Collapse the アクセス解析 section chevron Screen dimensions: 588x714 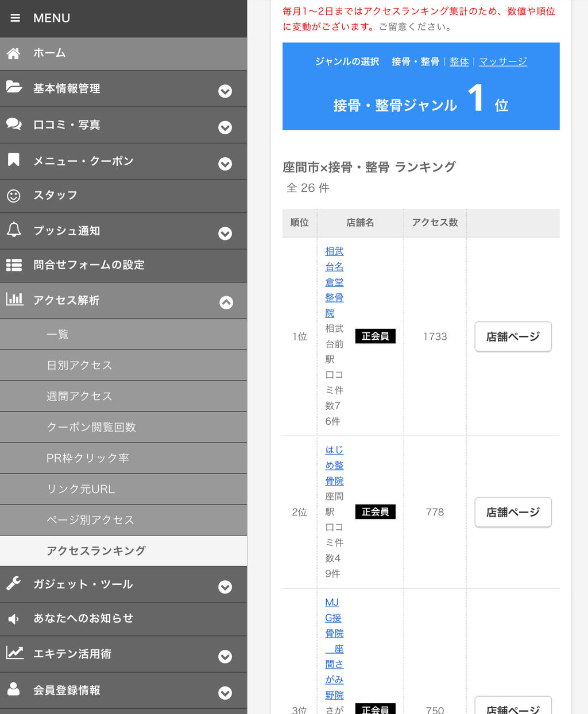coord(226,302)
